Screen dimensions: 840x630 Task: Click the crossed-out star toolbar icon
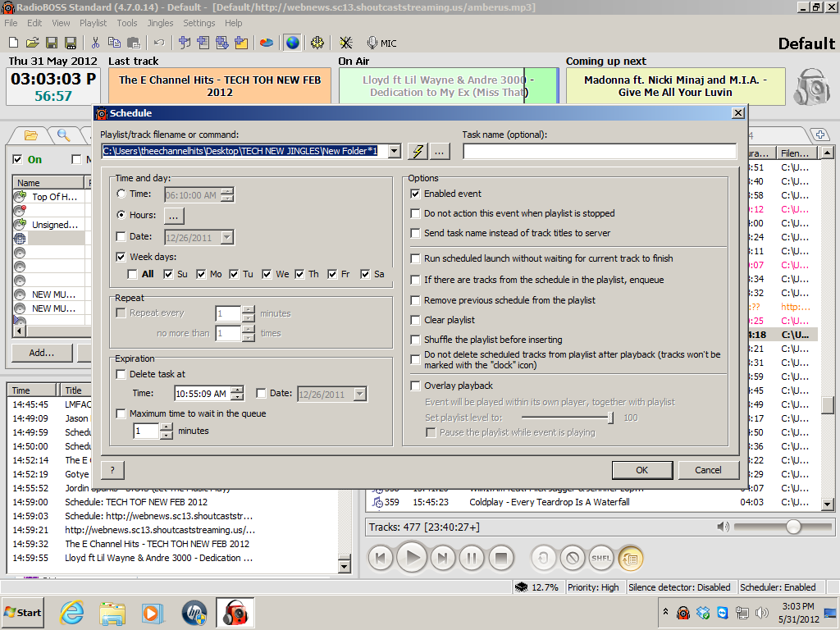coord(346,43)
